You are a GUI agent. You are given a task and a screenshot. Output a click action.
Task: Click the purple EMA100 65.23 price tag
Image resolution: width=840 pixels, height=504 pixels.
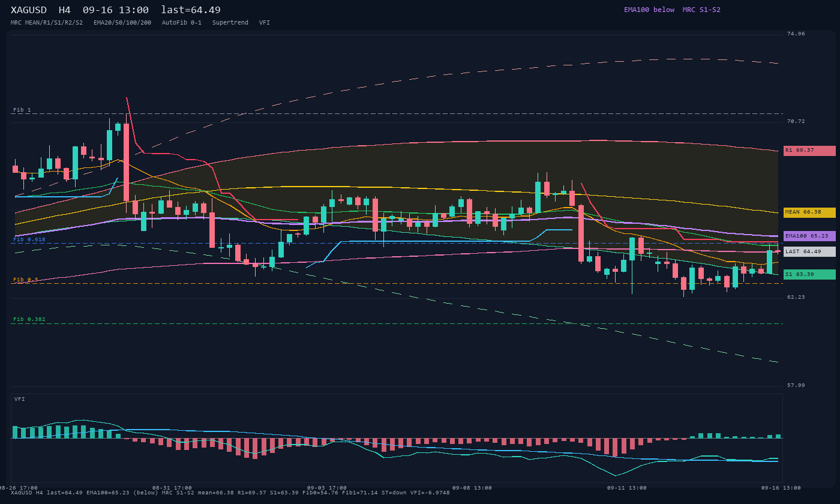(809, 236)
